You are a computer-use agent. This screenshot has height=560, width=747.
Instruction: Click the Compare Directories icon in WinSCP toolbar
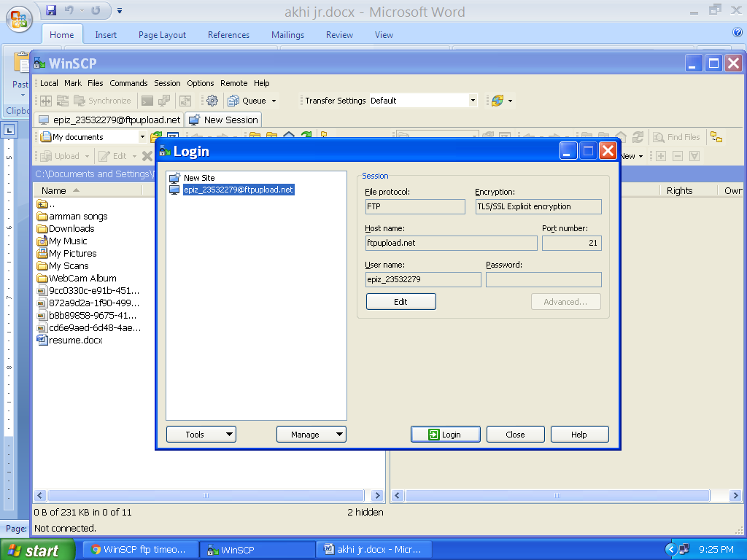pos(46,101)
